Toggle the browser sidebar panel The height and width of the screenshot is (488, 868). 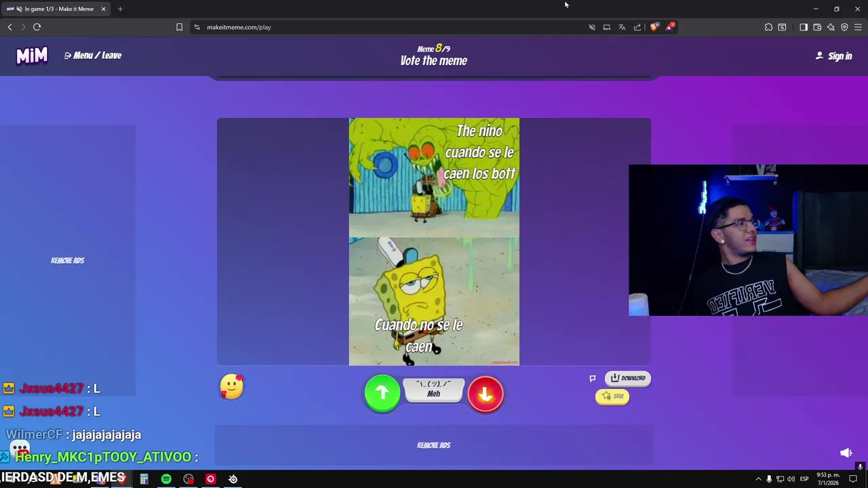(x=804, y=27)
